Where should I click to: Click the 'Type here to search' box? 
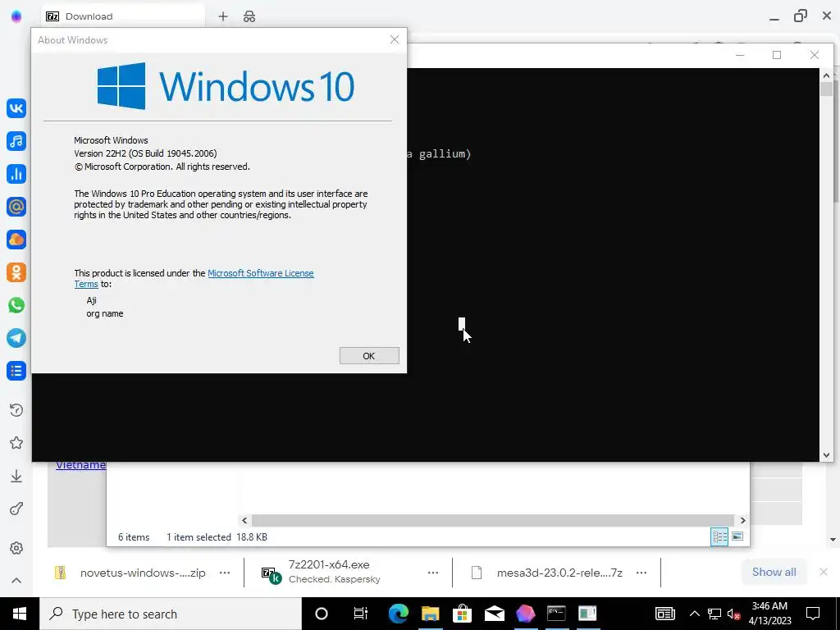(171, 614)
